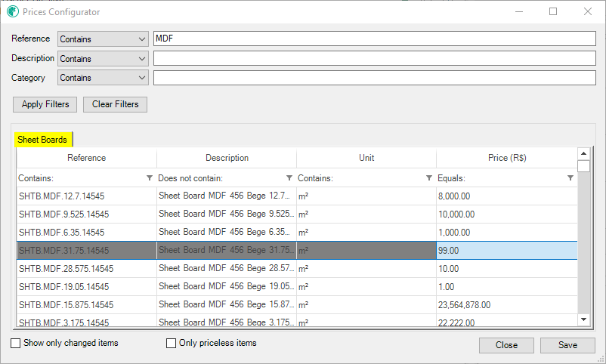Click the m² unit cell for SHTB.MDF.6.35.14545

click(x=366, y=233)
